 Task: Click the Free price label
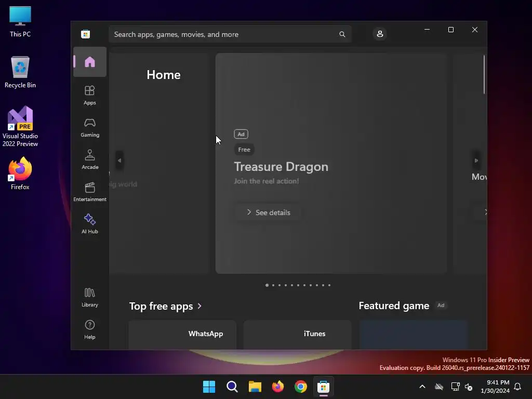(244, 150)
